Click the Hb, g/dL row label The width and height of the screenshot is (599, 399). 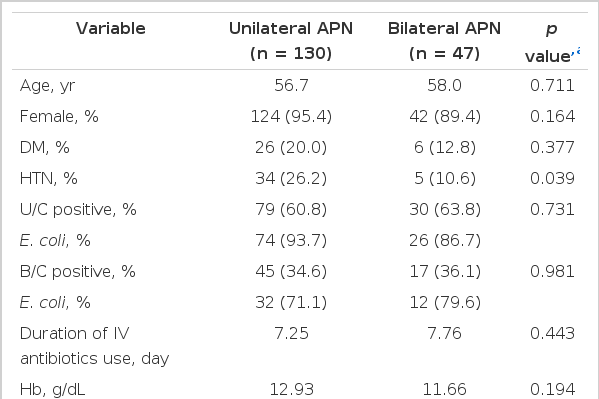(52, 389)
